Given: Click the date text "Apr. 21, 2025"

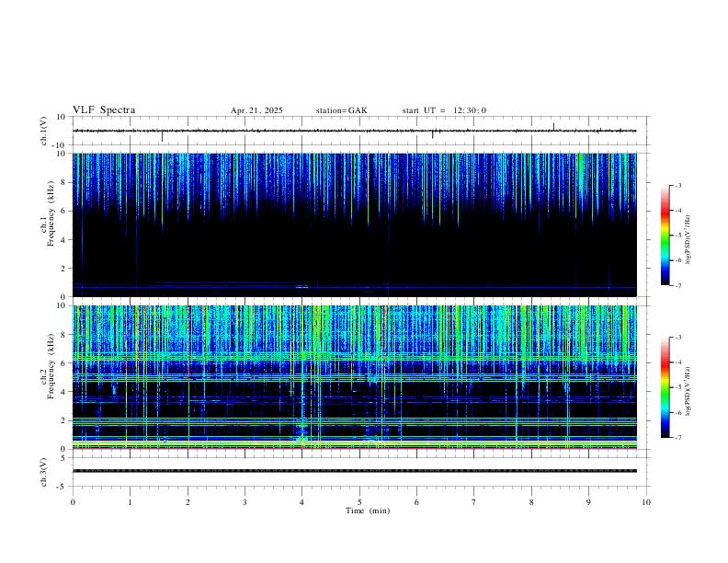Looking at the screenshot, I should (x=256, y=110).
